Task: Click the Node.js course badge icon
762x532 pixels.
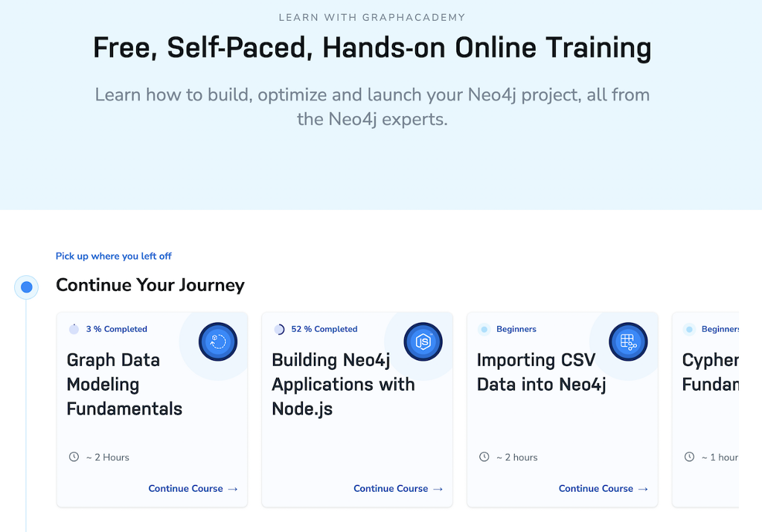Action: coord(423,342)
